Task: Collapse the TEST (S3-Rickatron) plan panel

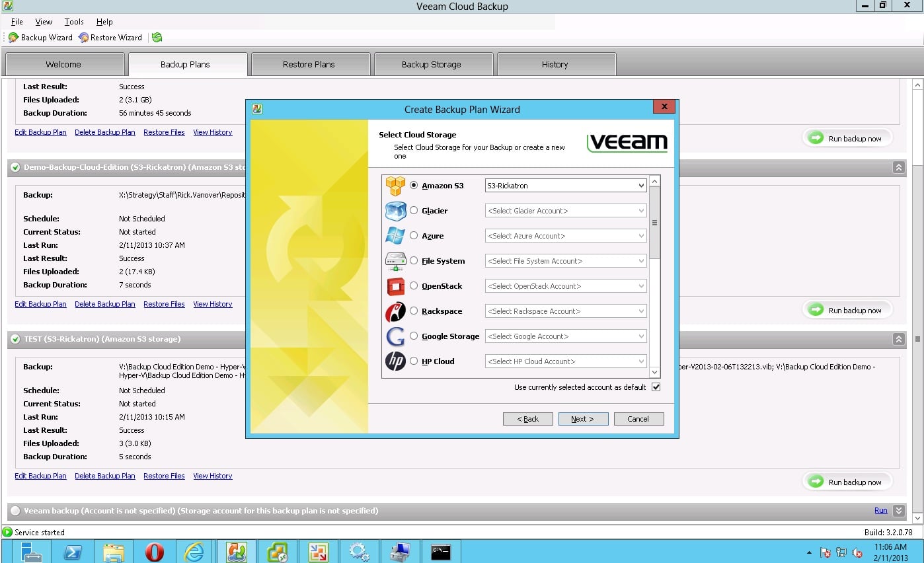Action: [898, 339]
